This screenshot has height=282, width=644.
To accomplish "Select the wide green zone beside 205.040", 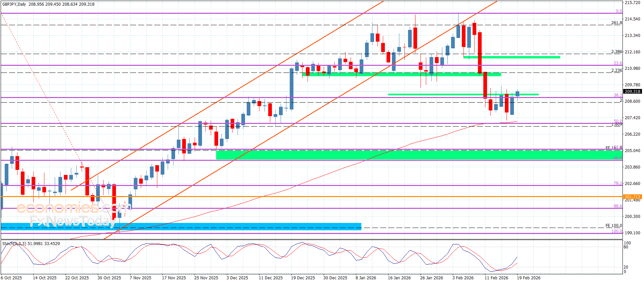I will (x=419, y=155).
